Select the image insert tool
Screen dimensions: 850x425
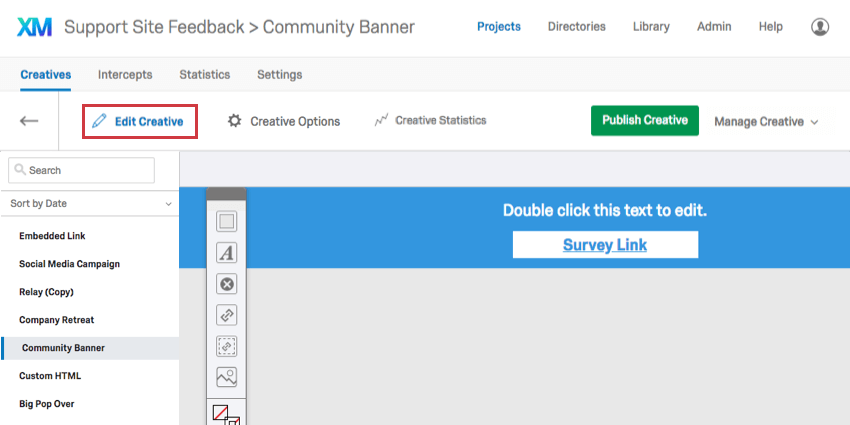(x=227, y=377)
